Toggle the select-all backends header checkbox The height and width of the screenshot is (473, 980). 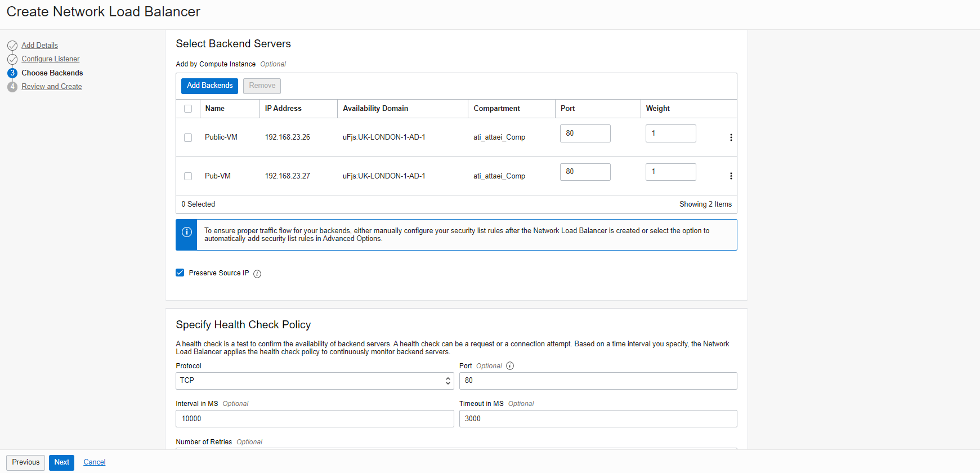(x=188, y=109)
